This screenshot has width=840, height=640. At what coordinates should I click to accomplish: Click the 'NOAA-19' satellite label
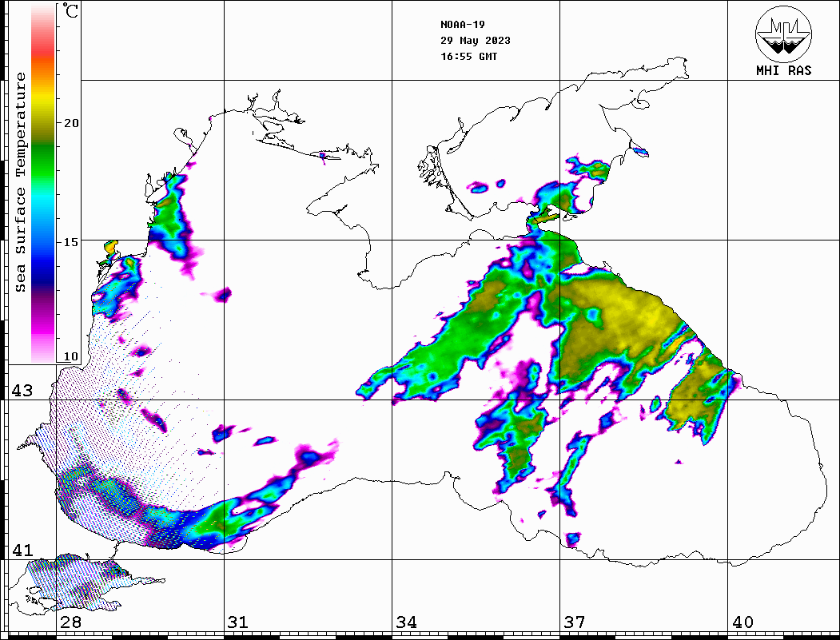(463, 25)
